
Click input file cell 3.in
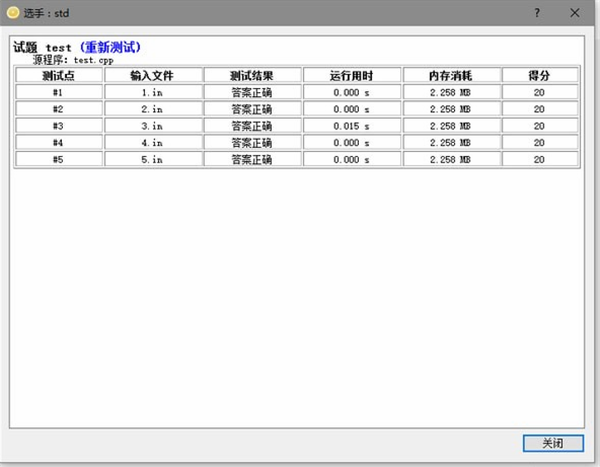tap(153, 126)
